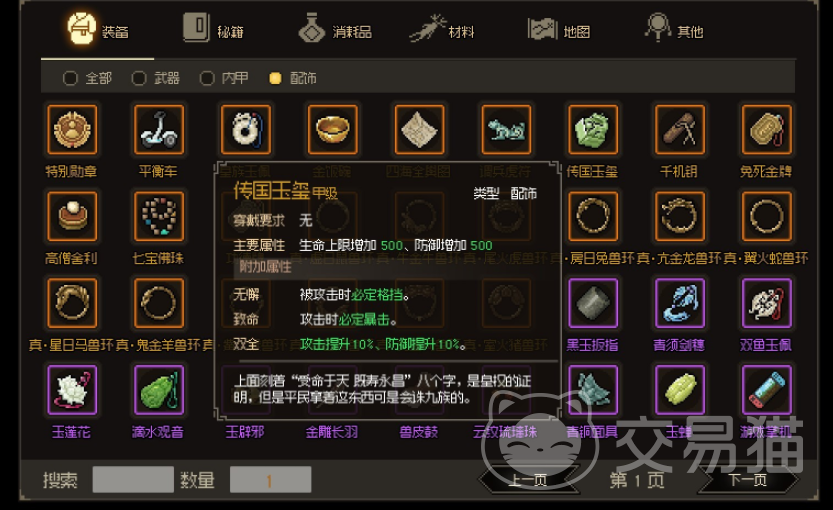Image resolution: width=833 pixels, height=510 pixels.
Task: Select the 黑玉扳指 thumb ring item
Action: (593, 303)
